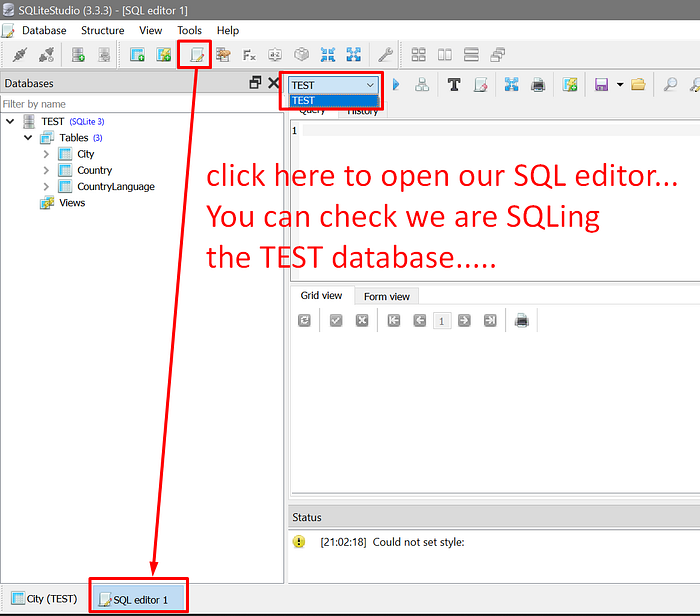Collapse the TEST database tree node
This screenshot has height=616, width=700.
coord(10,121)
